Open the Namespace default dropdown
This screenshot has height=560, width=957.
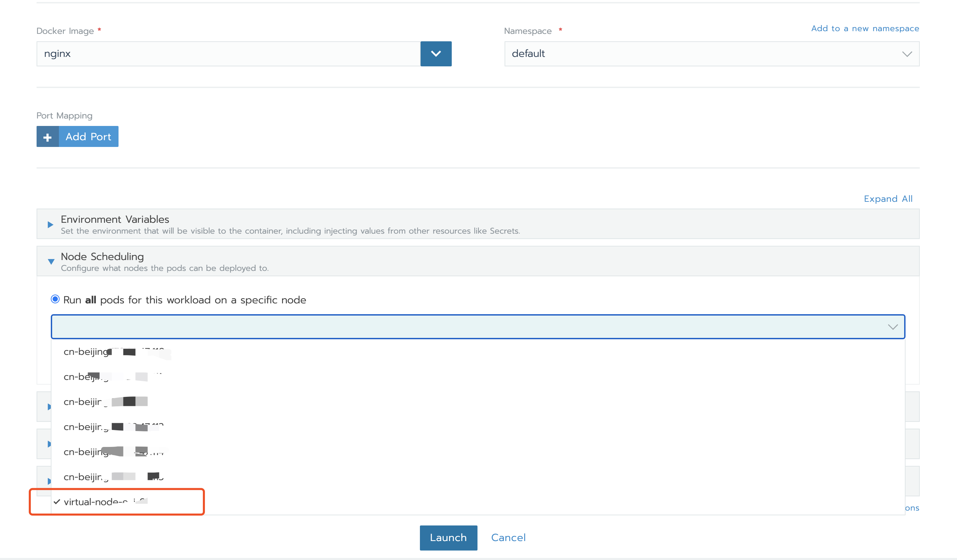point(712,53)
